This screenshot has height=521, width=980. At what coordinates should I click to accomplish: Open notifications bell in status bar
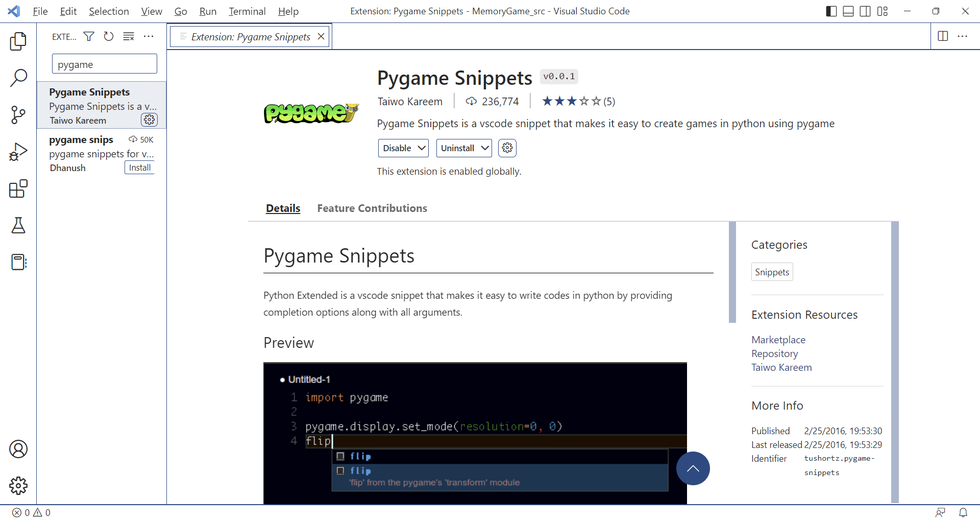(963, 513)
